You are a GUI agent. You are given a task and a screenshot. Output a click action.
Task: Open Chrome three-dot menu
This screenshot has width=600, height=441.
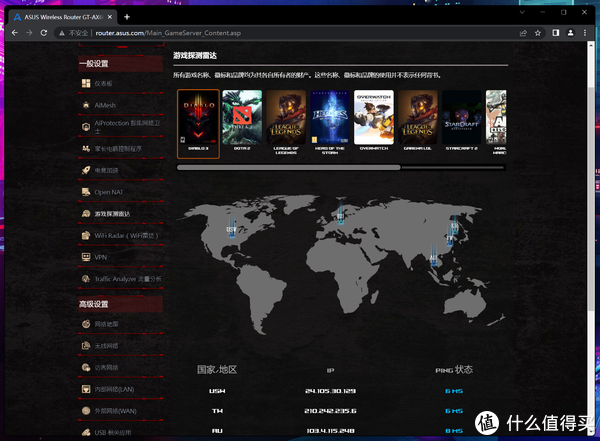point(585,33)
